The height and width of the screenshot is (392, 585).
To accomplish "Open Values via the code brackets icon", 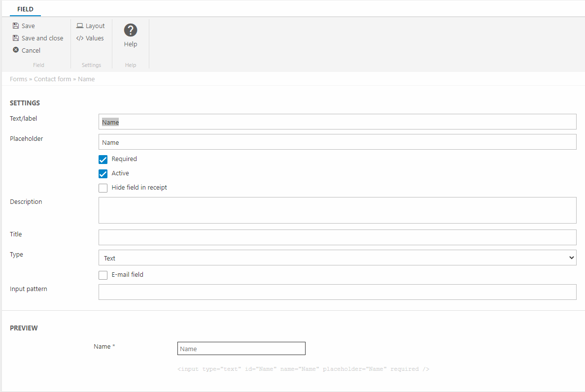I will pyautogui.click(x=80, y=38).
